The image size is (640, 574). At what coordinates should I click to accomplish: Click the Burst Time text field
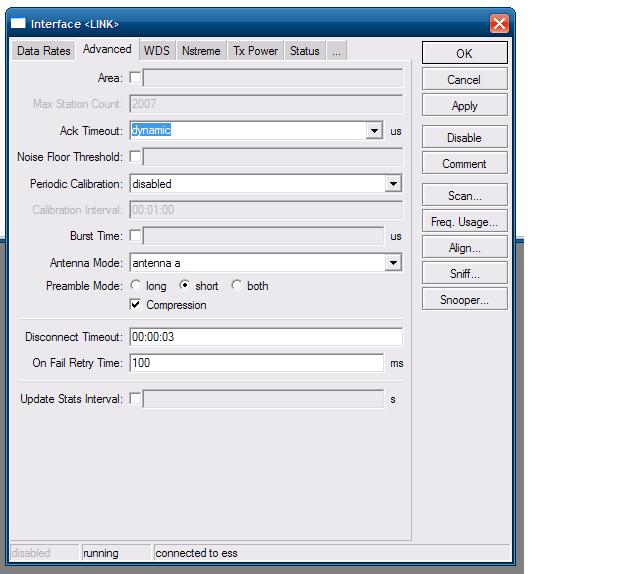[263, 236]
